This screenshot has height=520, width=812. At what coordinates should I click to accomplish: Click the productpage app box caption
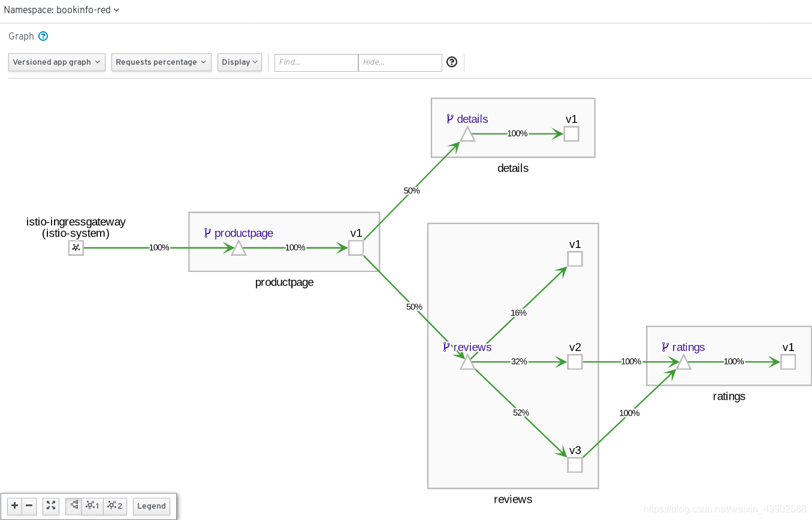[284, 282]
